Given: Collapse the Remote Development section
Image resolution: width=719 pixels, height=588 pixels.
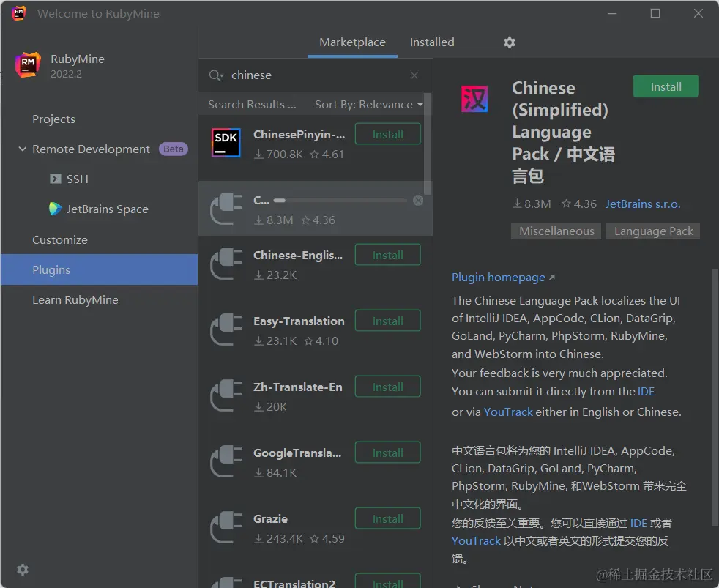Looking at the screenshot, I should click(x=21, y=149).
